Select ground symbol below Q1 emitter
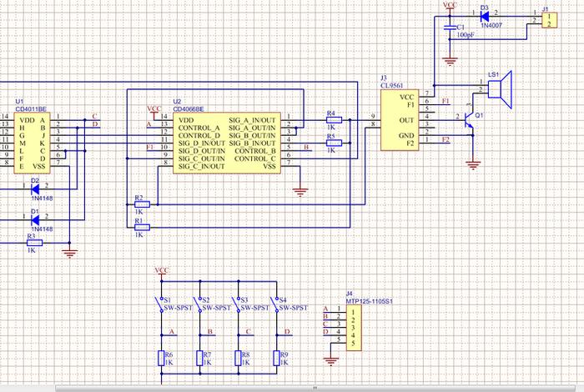584x392 pixels. point(473,165)
